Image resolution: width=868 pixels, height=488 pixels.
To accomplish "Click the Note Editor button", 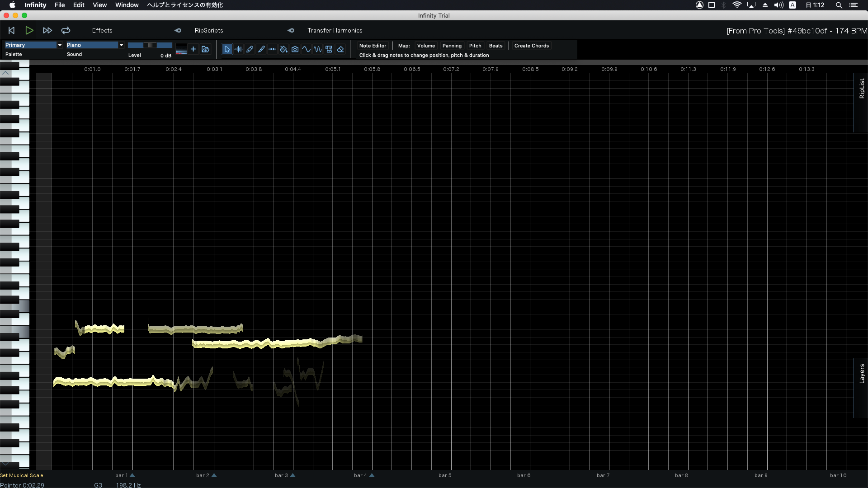I will (373, 46).
